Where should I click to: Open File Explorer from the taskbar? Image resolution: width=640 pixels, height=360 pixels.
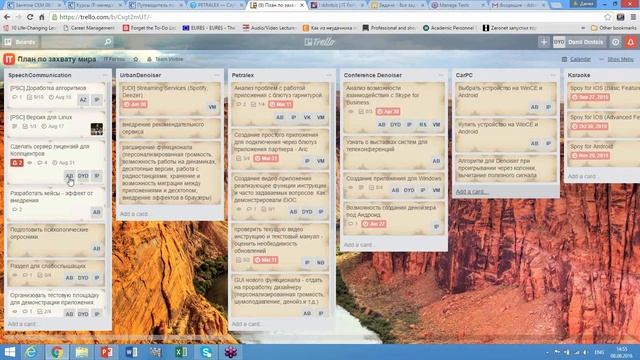82,352
